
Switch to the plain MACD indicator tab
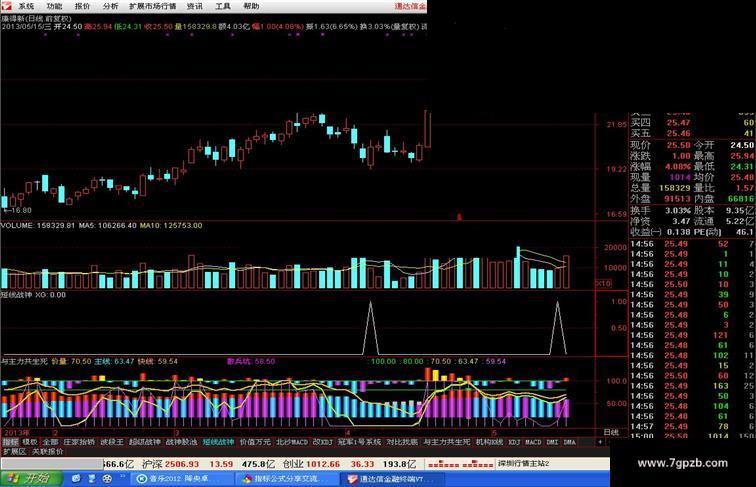(533, 442)
